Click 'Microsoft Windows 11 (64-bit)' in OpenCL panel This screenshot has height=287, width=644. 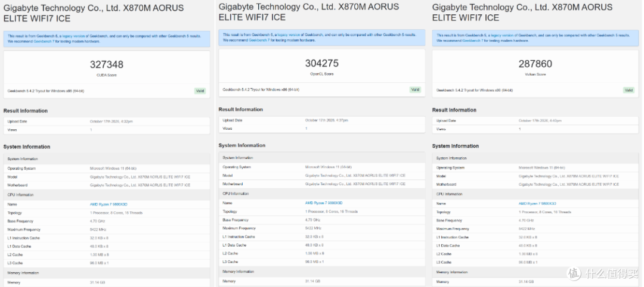point(328,167)
